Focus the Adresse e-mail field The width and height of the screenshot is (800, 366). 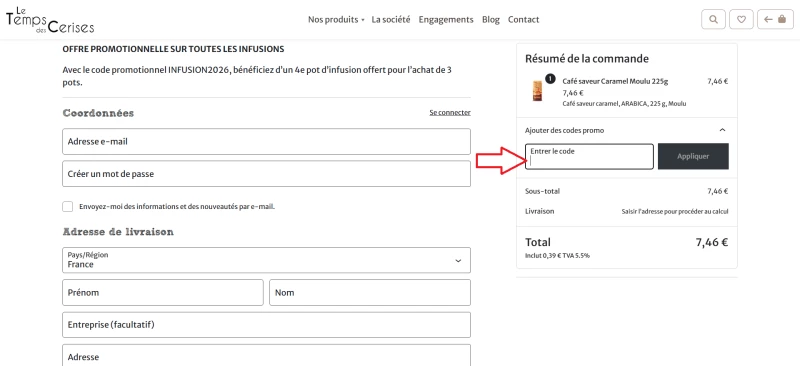pyautogui.click(x=266, y=141)
